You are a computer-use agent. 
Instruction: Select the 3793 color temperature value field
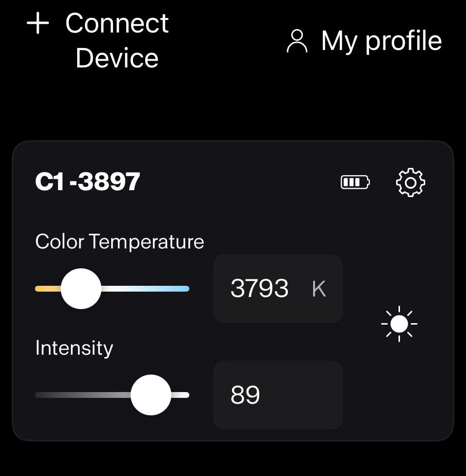(278, 288)
